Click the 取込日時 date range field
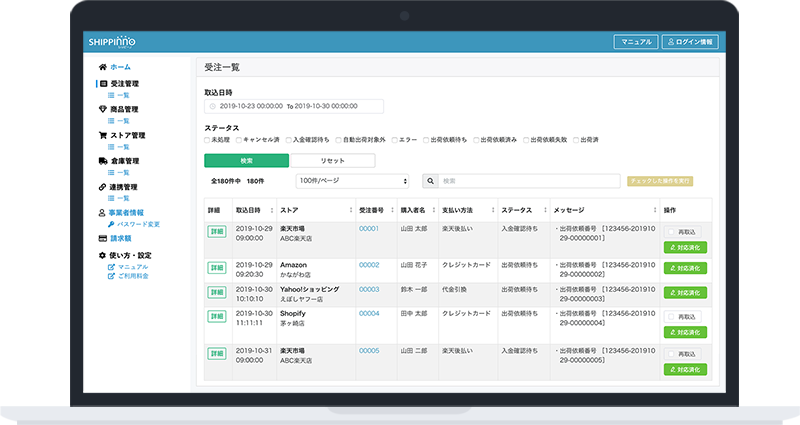The width and height of the screenshot is (800, 425). tap(294, 106)
